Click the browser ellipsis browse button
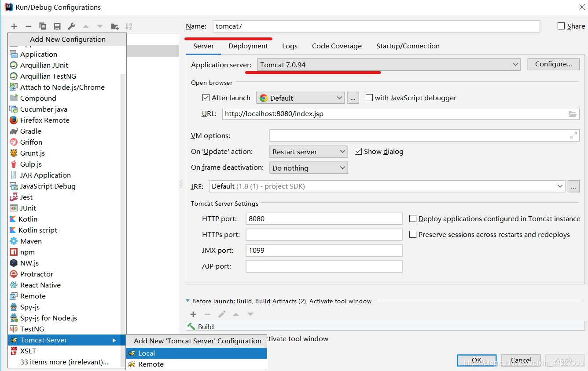 point(353,98)
